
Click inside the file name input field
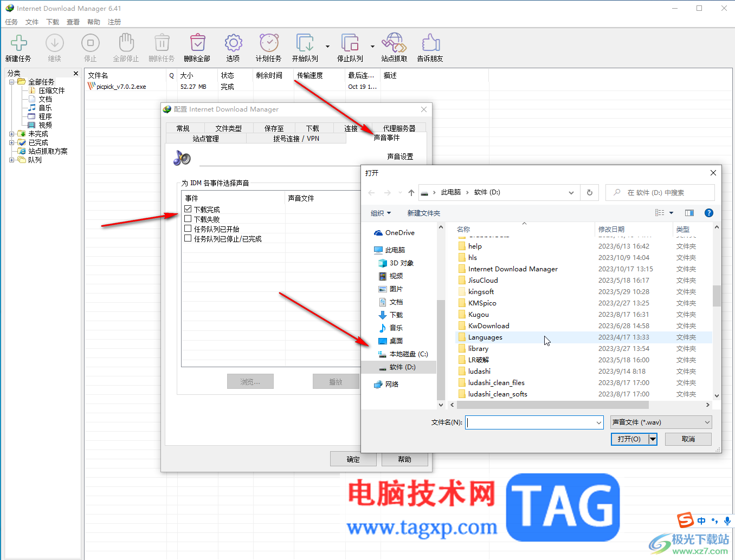(530, 422)
